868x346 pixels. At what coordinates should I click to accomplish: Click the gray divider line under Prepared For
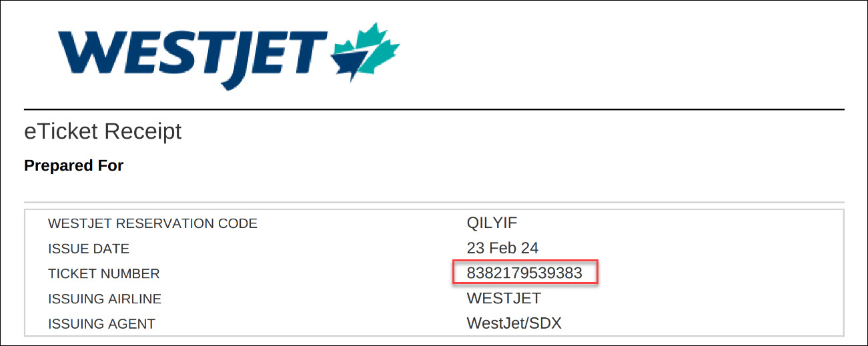(x=434, y=202)
